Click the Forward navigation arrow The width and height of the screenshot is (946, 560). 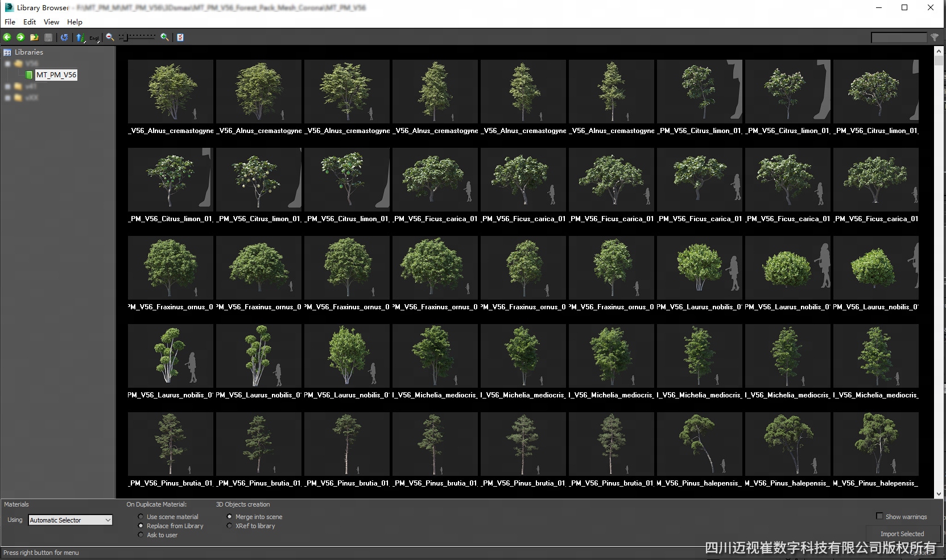click(20, 38)
